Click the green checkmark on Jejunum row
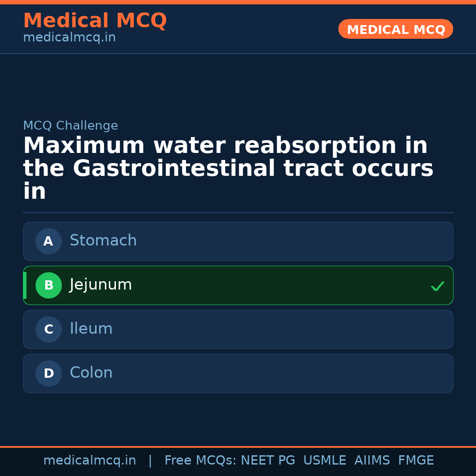This screenshot has width=476, height=476. 437,286
